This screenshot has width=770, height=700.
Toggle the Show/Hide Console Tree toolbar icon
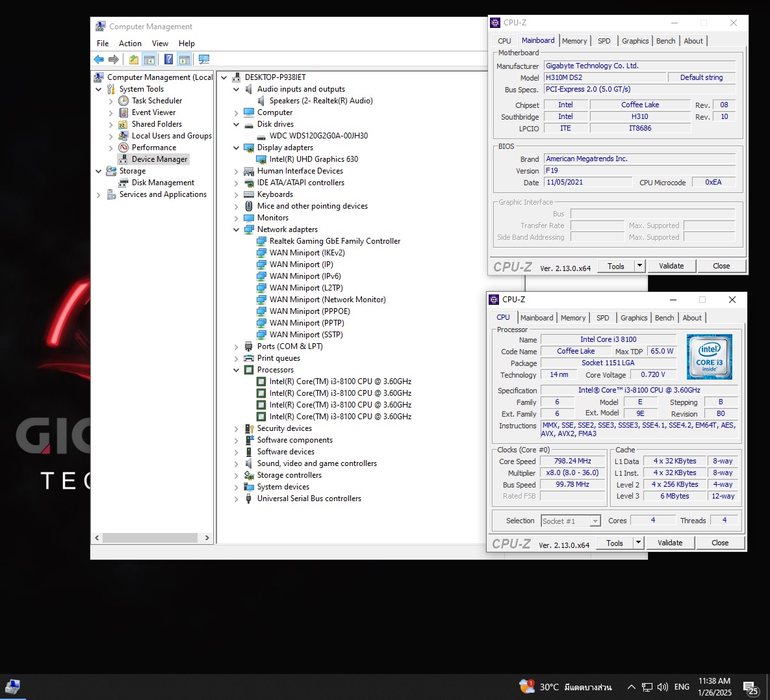[149, 59]
